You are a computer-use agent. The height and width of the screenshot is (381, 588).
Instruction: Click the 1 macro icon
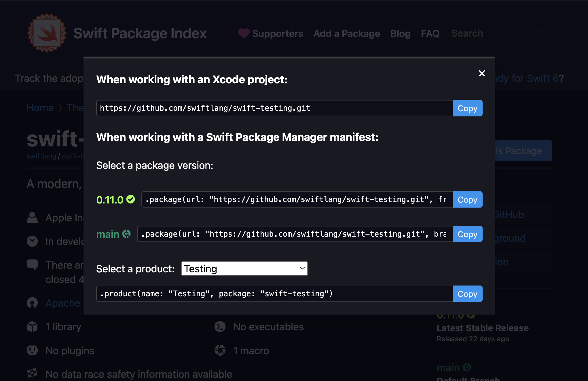pyautogui.click(x=220, y=350)
